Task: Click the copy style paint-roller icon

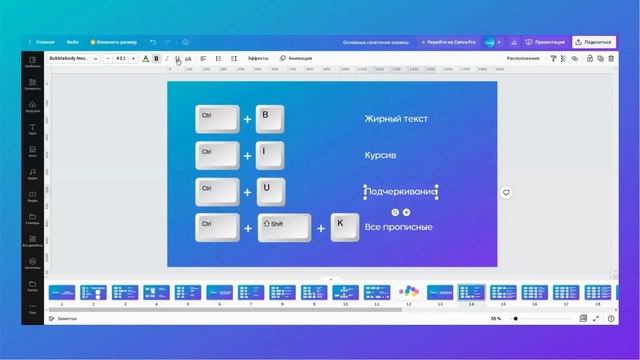Action: [x=553, y=59]
